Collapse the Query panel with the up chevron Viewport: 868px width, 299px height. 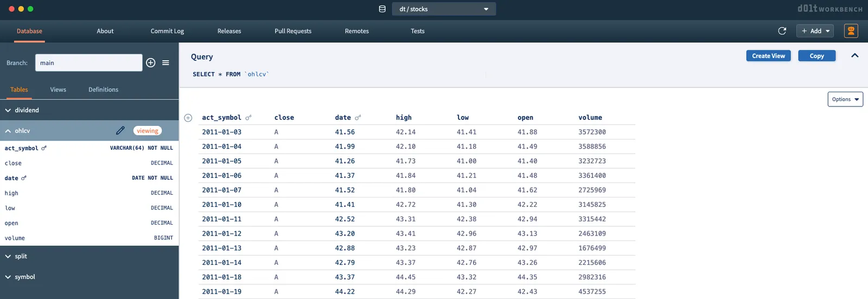point(854,56)
